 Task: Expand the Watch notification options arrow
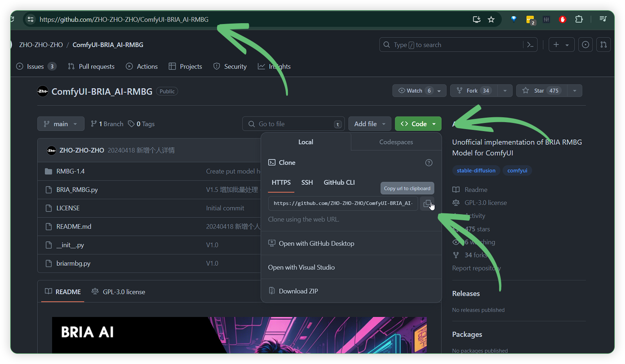tap(439, 91)
